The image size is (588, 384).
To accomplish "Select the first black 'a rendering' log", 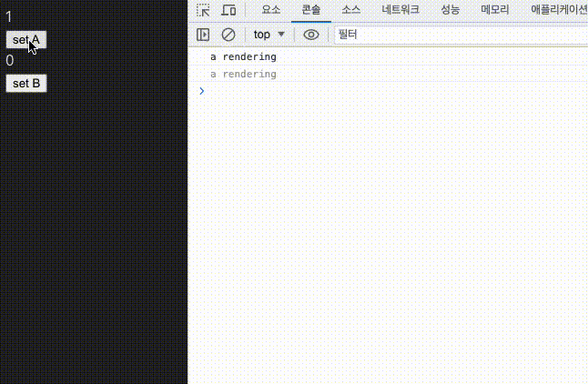I will (x=243, y=57).
